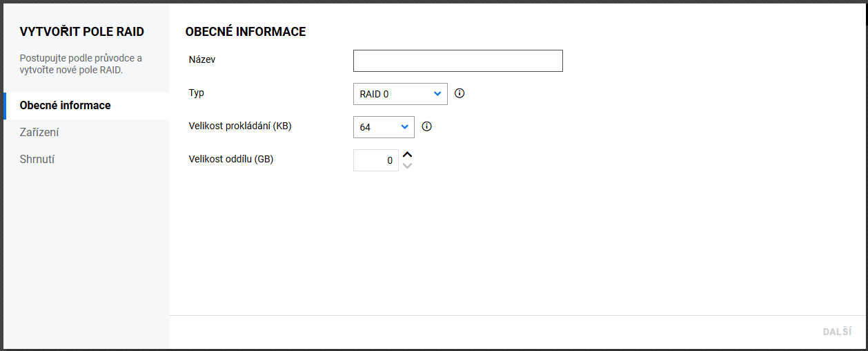Click the Název field label
The image size is (868, 351).
(x=202, y=59)
